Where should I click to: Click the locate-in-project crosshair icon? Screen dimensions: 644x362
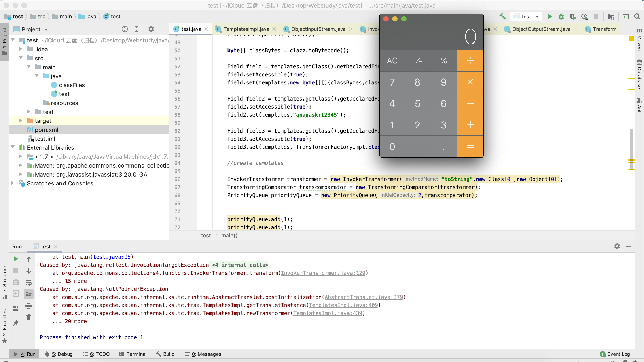125,29
